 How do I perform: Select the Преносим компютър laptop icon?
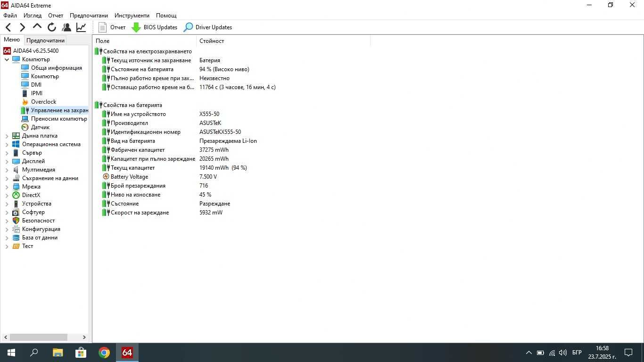coord(25,119)
